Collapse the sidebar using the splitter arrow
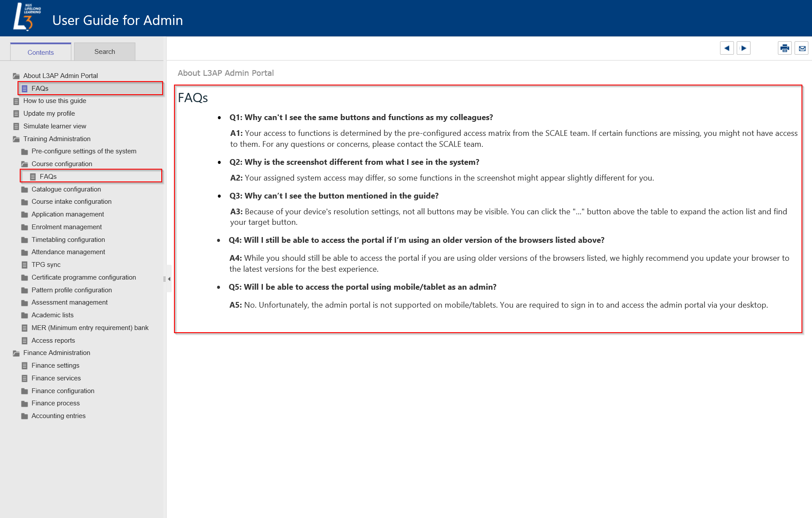The width and height of the screenshot is (812, 518). click(169, 279)
